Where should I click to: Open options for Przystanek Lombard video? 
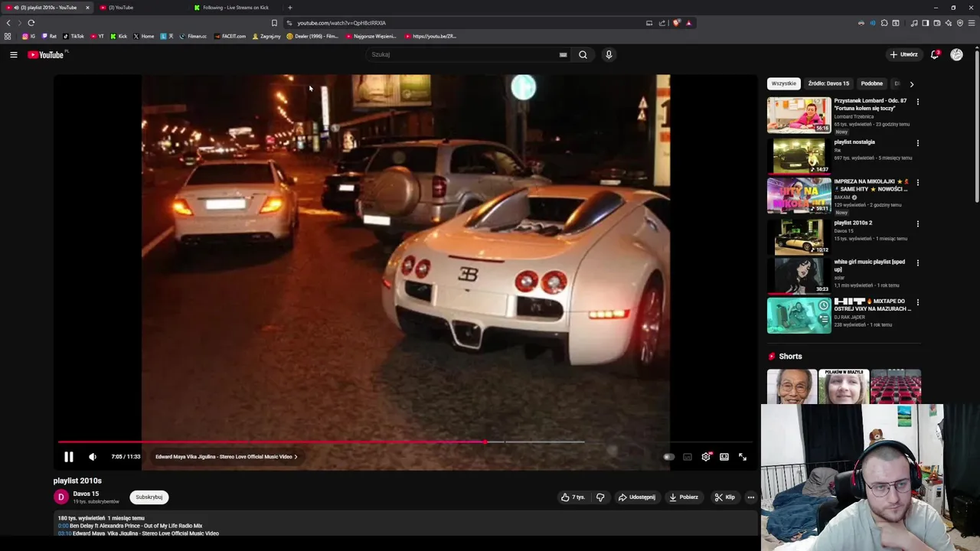click(x=917, y=102)
